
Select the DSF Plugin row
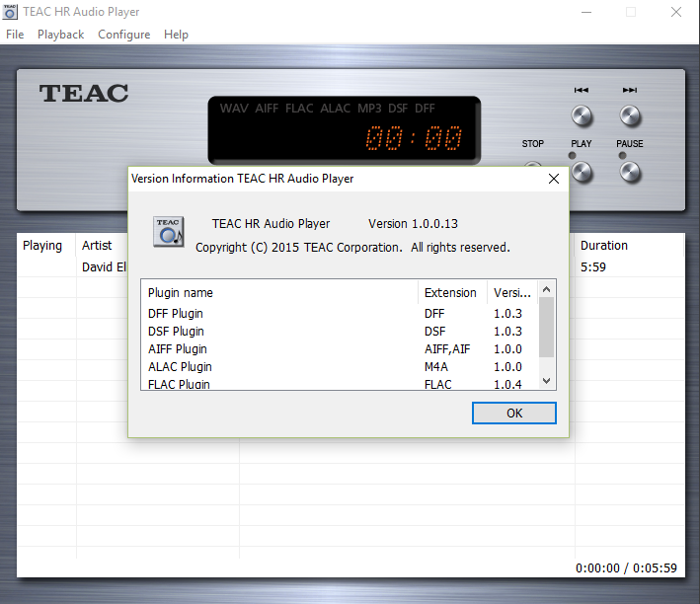[x=340, y=332]
